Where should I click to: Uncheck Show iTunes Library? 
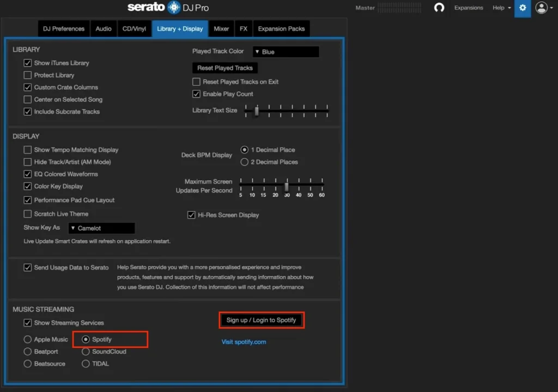(28, 63)
